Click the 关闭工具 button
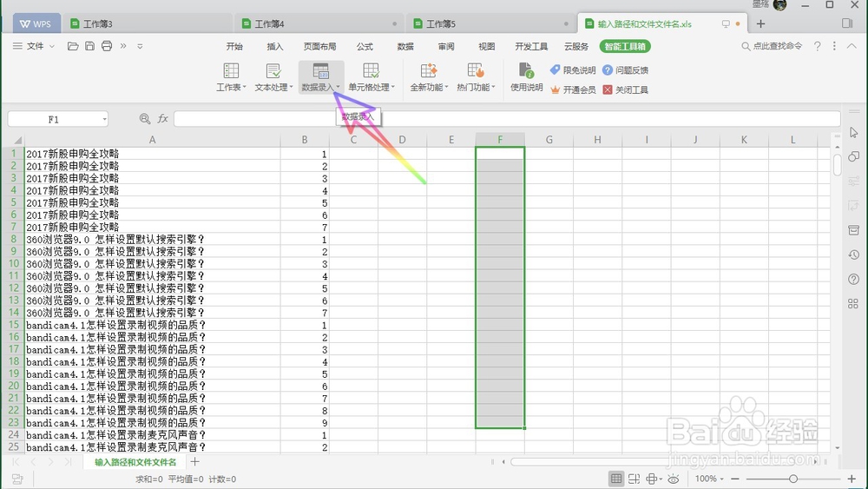Image resolution: width=868 pixels, height=489 pixels. [x=625, y=89]
